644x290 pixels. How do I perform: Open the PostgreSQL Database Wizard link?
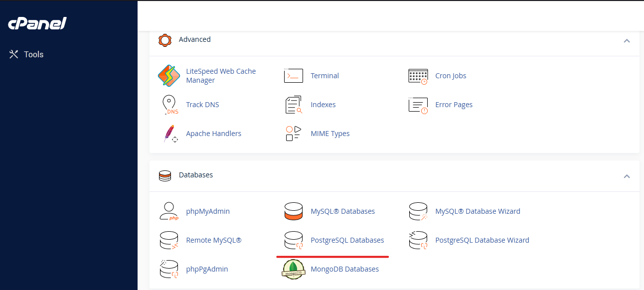[482, 240]
